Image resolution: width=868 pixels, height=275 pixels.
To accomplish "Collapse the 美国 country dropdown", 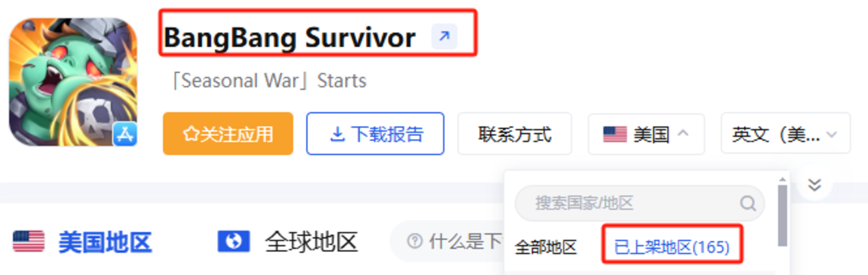I will point(646,133).
